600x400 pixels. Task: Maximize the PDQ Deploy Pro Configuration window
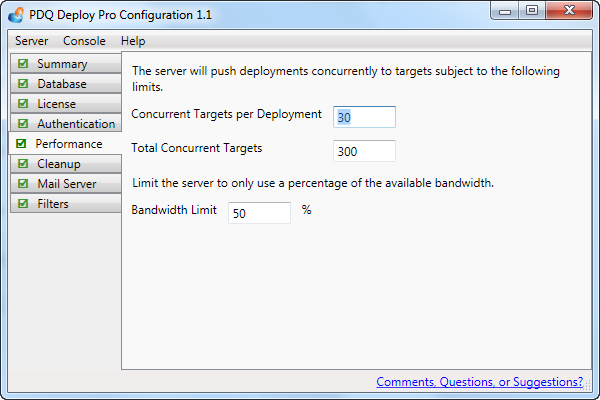pyautogui.click(x=532, y=11)
